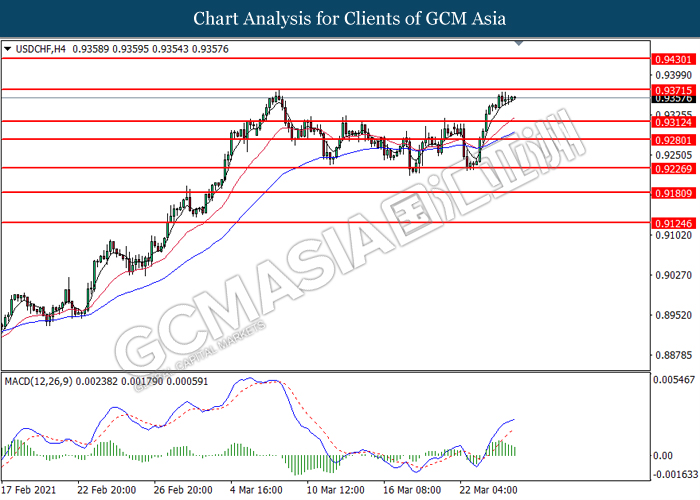The image size is (700, 500).
Task: Select the 0.91809 red price label
Action: (x=674, y=193)
